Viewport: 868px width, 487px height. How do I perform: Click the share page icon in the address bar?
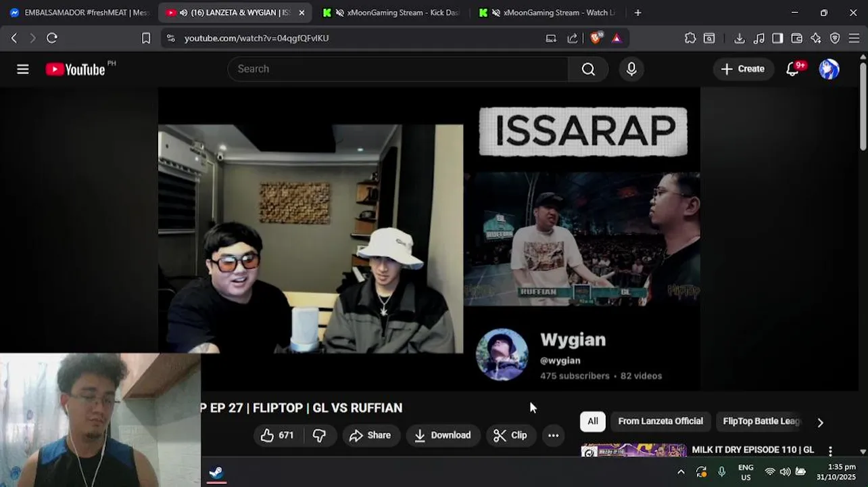(573, 38)
